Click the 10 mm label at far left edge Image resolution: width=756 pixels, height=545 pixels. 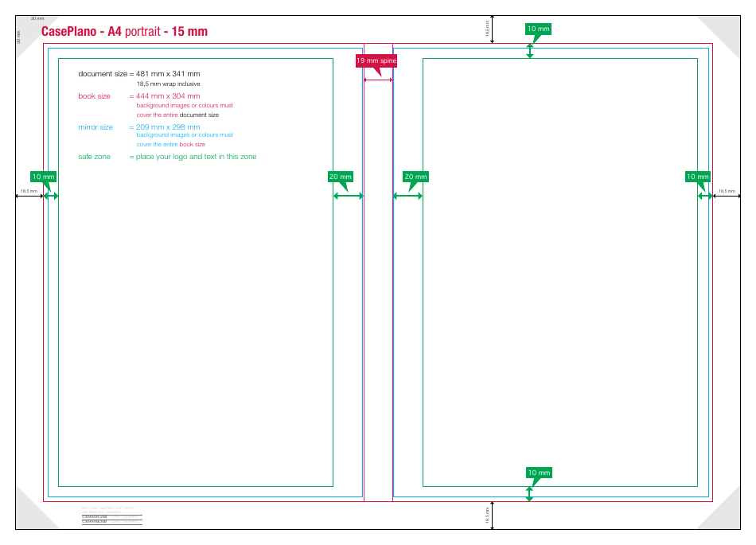click(x=43, y=176)
